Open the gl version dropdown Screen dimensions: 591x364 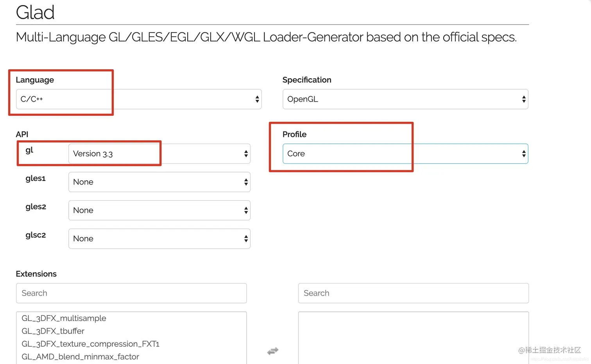tap(159, 154)
